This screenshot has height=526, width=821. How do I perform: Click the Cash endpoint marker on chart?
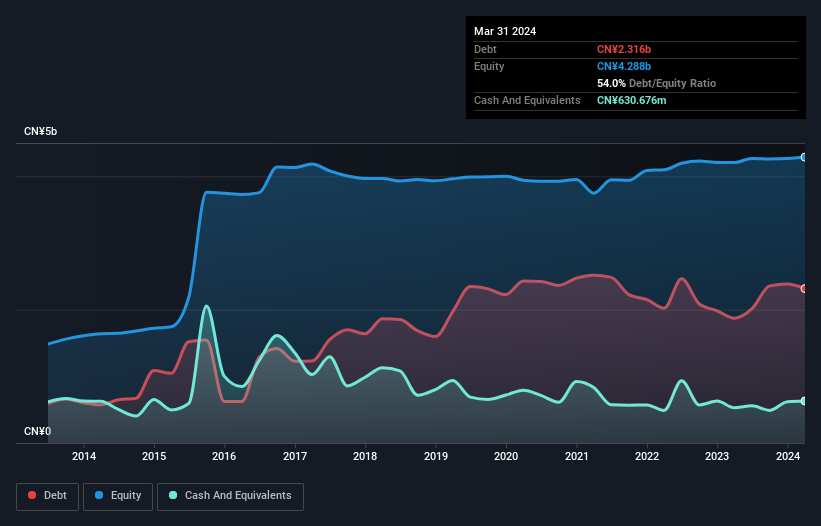click(x=804, y=401)
